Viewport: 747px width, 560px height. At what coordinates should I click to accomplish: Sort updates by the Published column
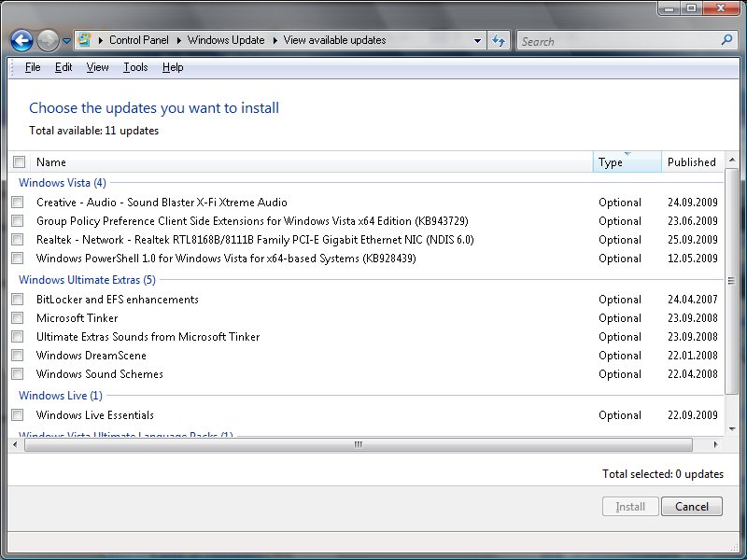point(693,161)
